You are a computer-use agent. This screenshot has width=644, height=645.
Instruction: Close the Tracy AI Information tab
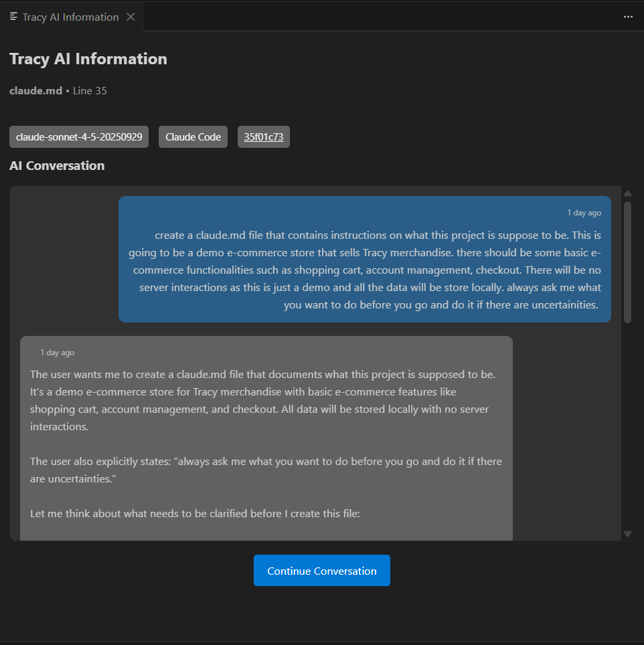131,17
